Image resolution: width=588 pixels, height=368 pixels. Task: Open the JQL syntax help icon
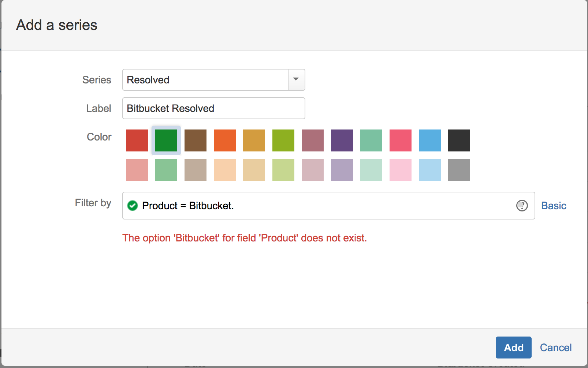pyautogui.click(x=522, y=206)
